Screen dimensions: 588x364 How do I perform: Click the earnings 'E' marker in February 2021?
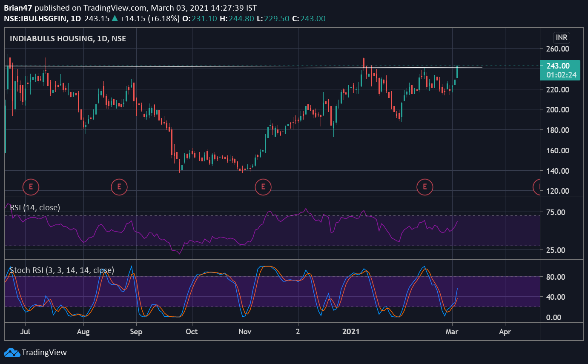coord(425,186)
